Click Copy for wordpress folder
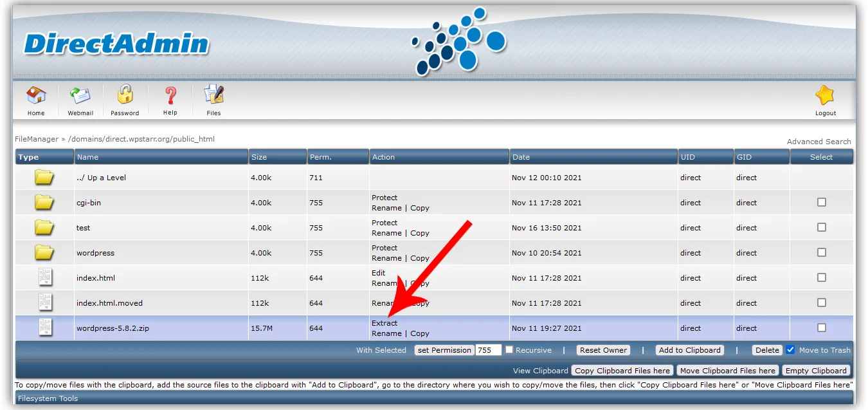This screenshot has width=868, height=410. pyautogui.click(x=420, y=257)
